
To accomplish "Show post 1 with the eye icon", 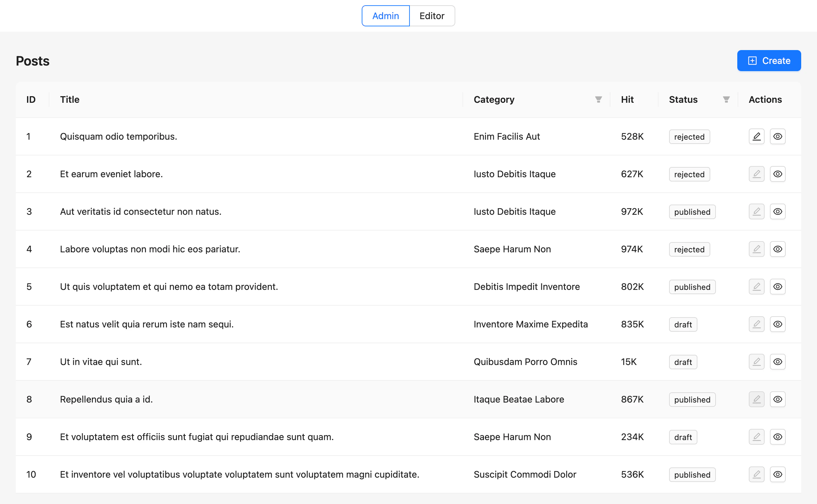I will [x=778, y=136].
